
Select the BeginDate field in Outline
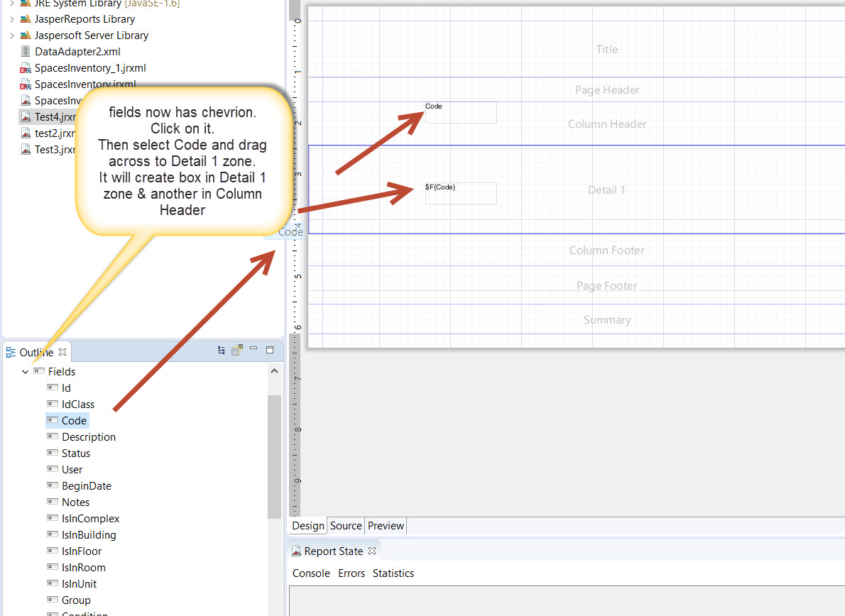coord(86,486)
